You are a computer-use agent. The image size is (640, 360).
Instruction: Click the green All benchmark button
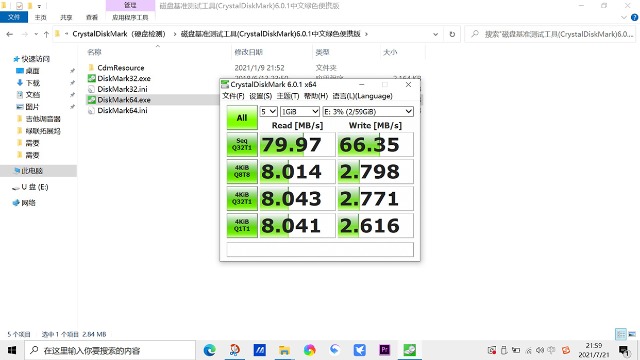pyautogui.click(x=242, y=118)
